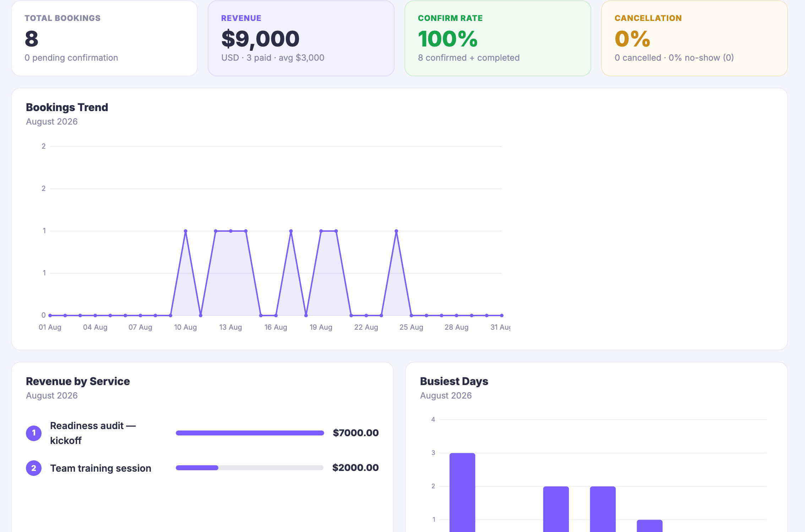Viewport: 805px width, 532px height.
Task: Open the Cancellation 0% card
Action: pos(695,38)
